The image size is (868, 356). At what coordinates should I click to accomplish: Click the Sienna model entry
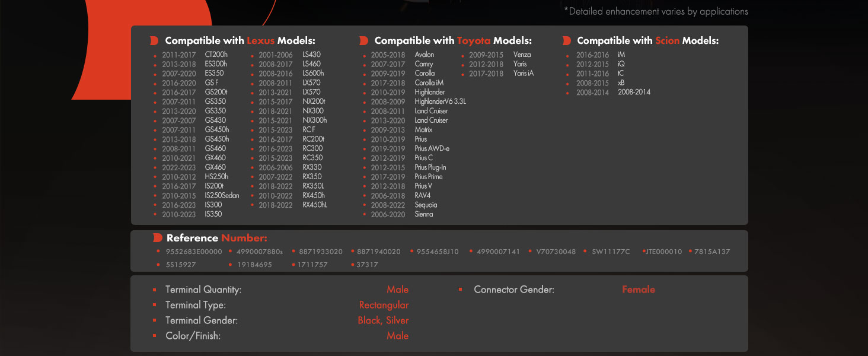coord(424,214)
